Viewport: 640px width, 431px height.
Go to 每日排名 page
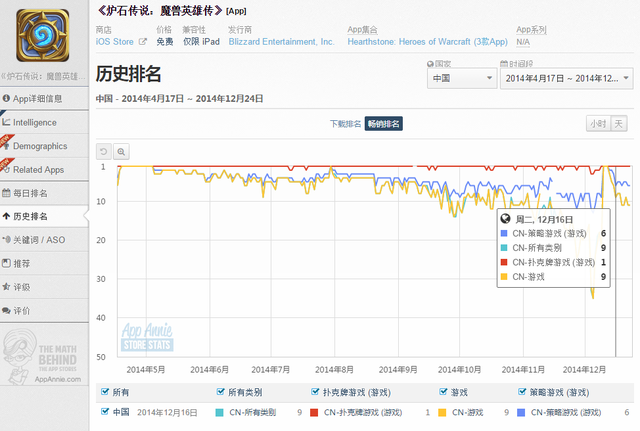pos(44,193)
